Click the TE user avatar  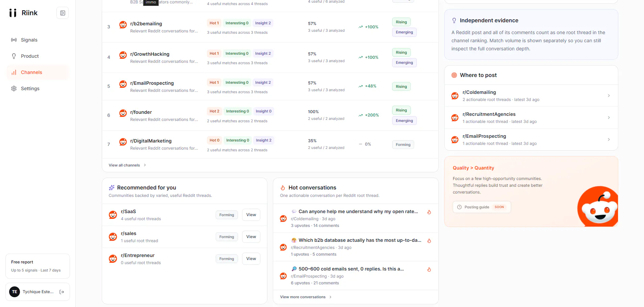(15, 292)
